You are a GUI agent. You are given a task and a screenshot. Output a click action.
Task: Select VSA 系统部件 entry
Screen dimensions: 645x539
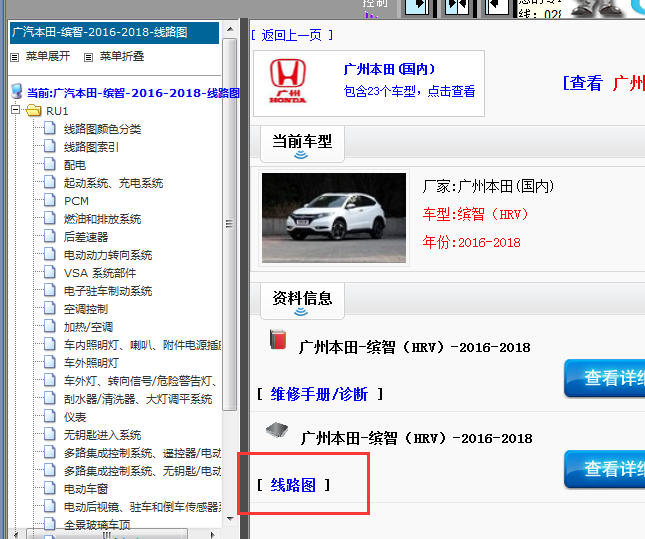point(100,273)
